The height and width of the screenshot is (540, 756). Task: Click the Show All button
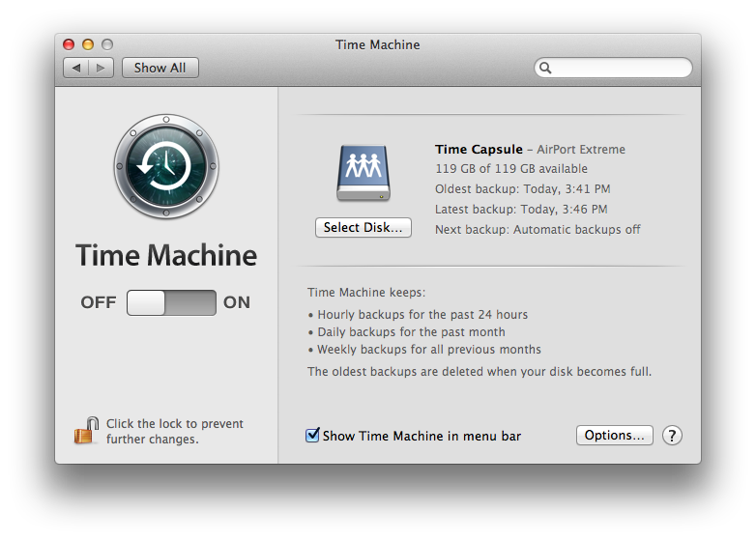point(160,68)
